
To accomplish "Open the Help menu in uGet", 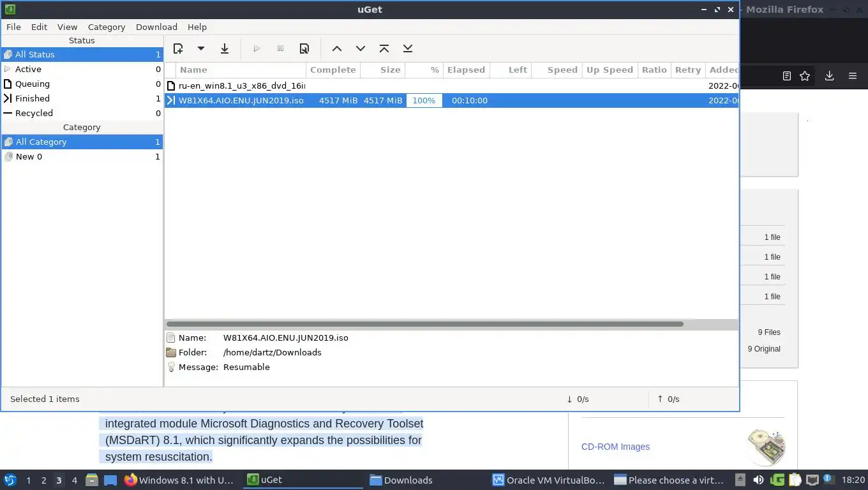I will point(197,27).
